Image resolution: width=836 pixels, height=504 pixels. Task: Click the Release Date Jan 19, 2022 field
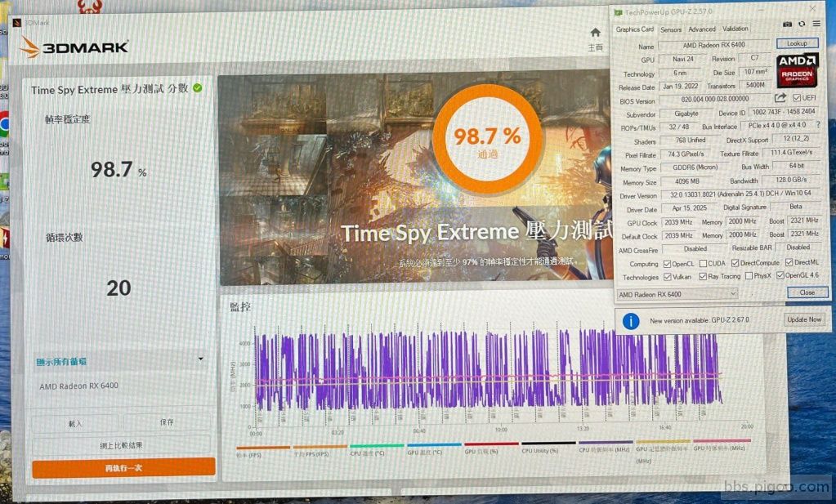point(680,87)
